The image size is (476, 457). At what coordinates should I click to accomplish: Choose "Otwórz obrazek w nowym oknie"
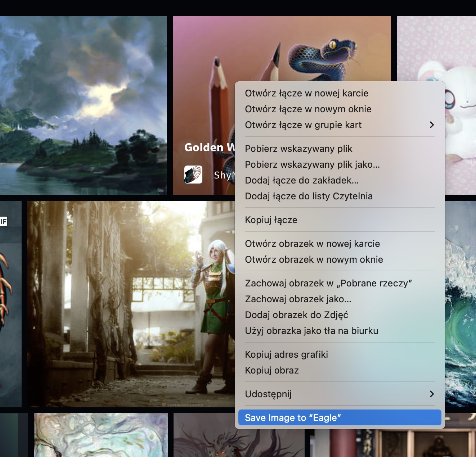pyautogui.click(x=340, y=259)
